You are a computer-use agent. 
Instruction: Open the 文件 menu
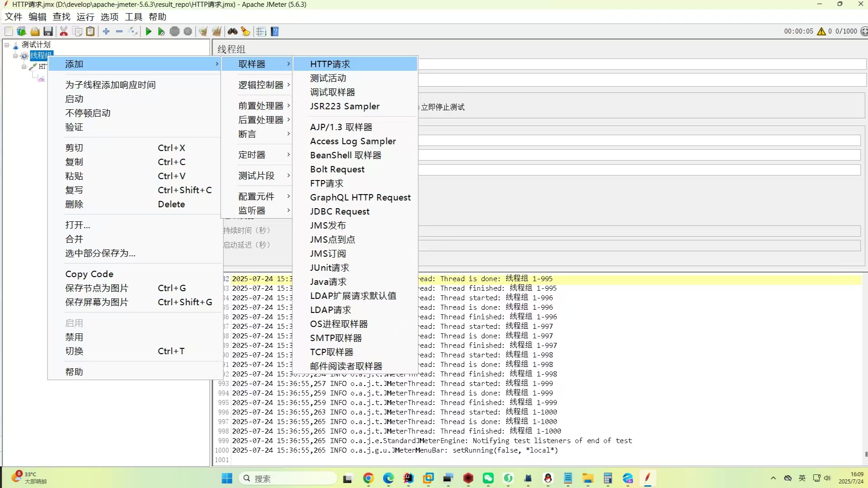click(x=14, y=17)
